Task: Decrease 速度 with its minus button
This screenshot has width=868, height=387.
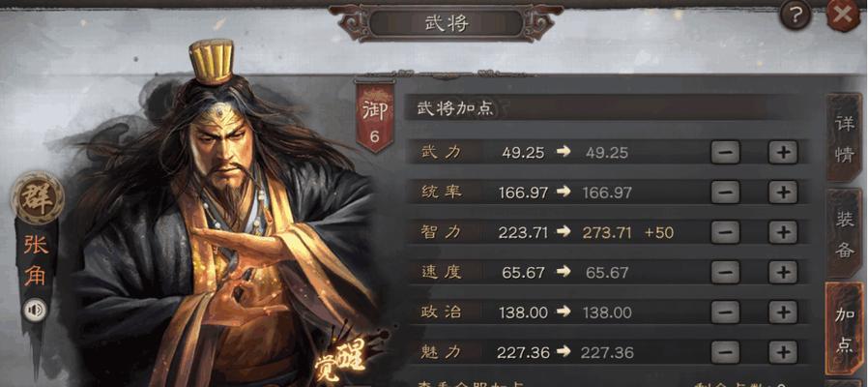Action: (x=725, y=272)
